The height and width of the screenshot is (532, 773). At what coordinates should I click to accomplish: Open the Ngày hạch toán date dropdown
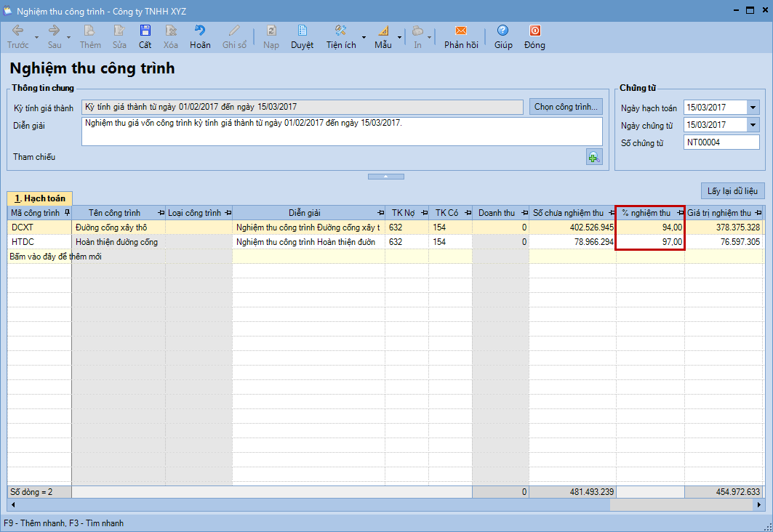point(753,108)
